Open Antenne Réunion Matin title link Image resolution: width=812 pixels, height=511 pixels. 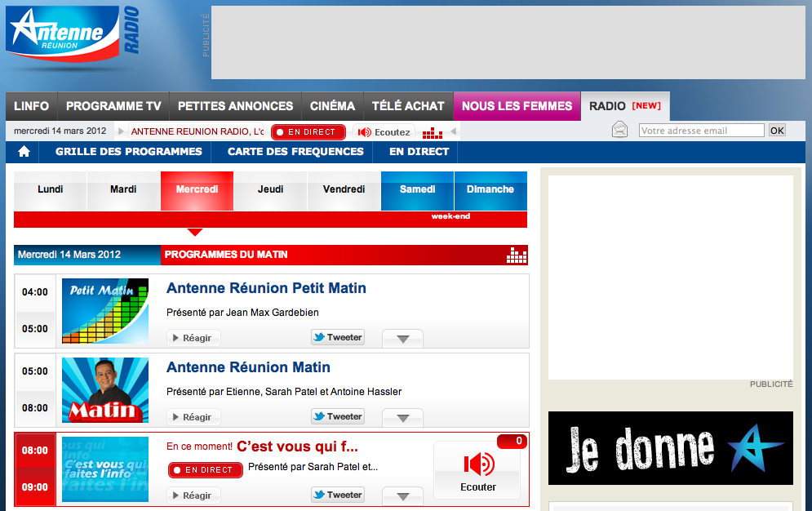(248, 367)
